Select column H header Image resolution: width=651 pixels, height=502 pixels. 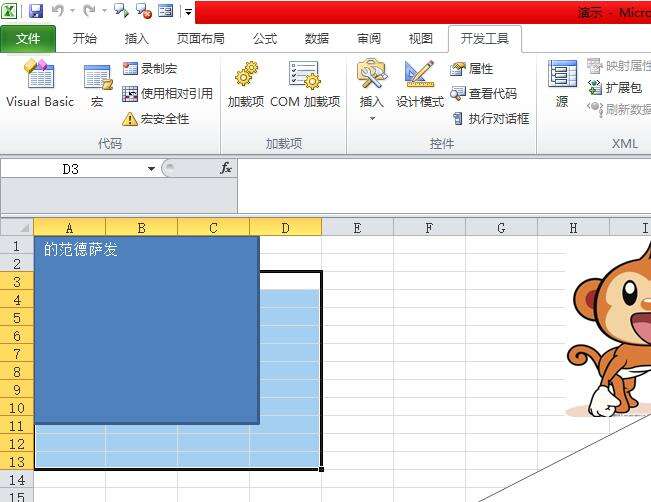[574, 228]
